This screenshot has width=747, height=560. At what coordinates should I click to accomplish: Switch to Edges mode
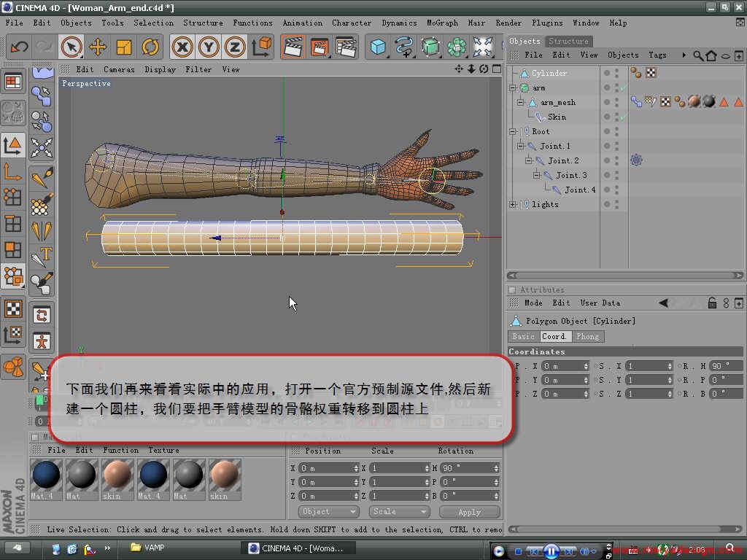(13, 223)
